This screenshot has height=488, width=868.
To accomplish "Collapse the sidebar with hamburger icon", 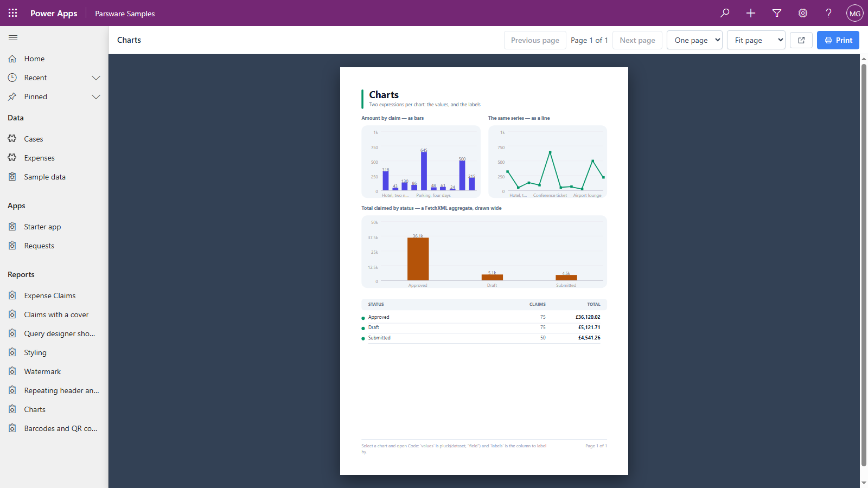I will [x=13, y=38].
